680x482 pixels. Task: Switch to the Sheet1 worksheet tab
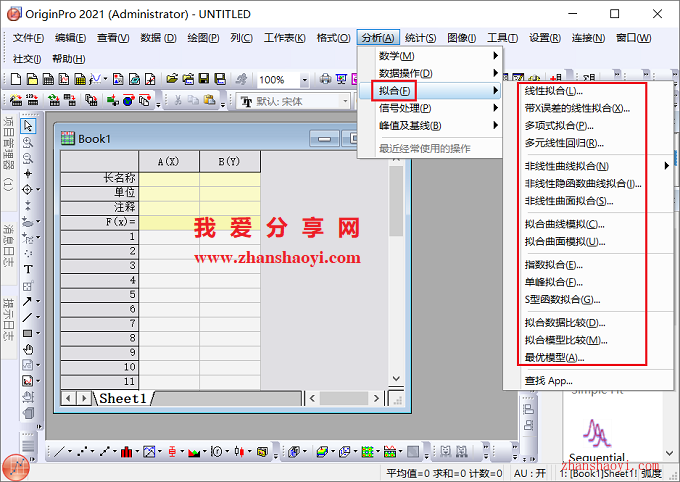coord(123,398)
